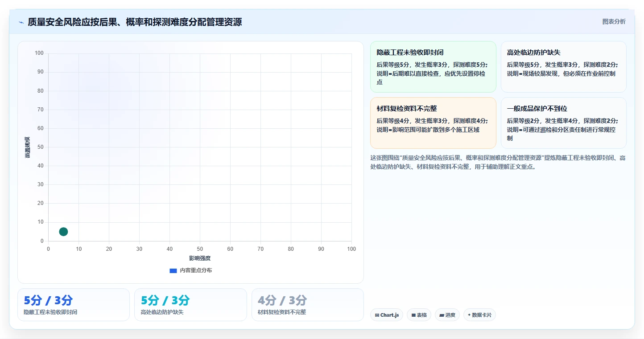Click the blue 5分 / 3分 score value
Screen dimensions: 644x339
coord(48,300)
